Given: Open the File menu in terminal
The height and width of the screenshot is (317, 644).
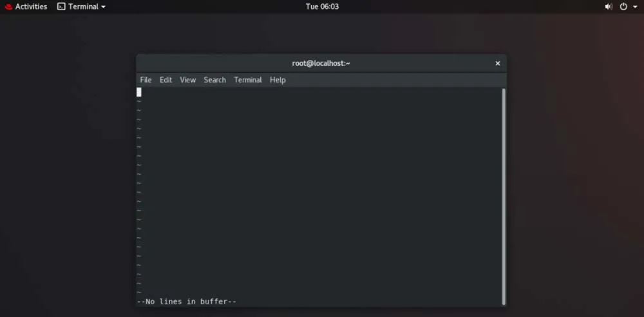Looking at the screenshot, I should pos(146,80).
